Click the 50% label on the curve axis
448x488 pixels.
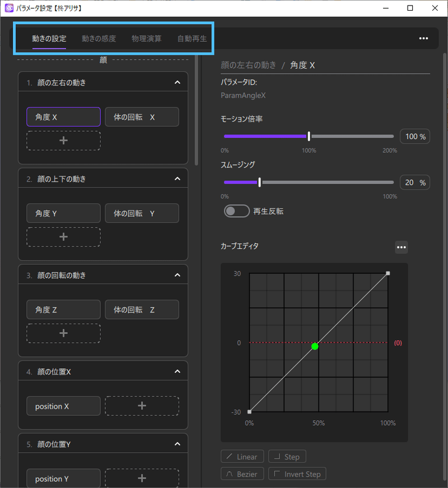pos(319,423)
